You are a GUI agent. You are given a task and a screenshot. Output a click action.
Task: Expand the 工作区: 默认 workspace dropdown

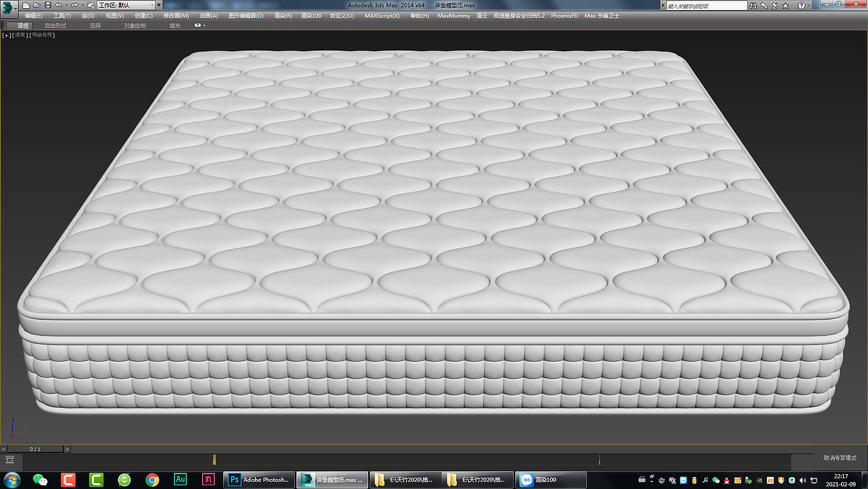point(126,5)
